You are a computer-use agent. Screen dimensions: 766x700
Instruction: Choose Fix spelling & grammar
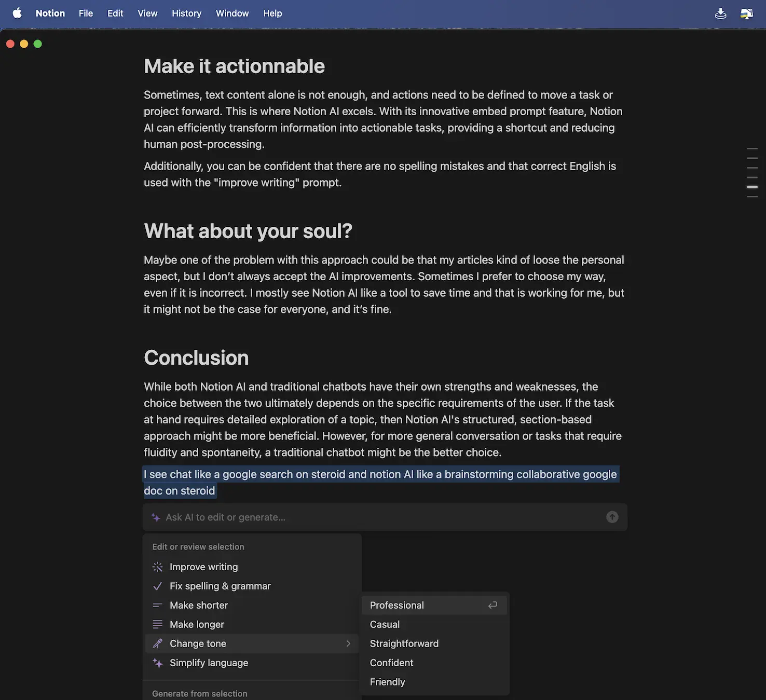[252, 586]
